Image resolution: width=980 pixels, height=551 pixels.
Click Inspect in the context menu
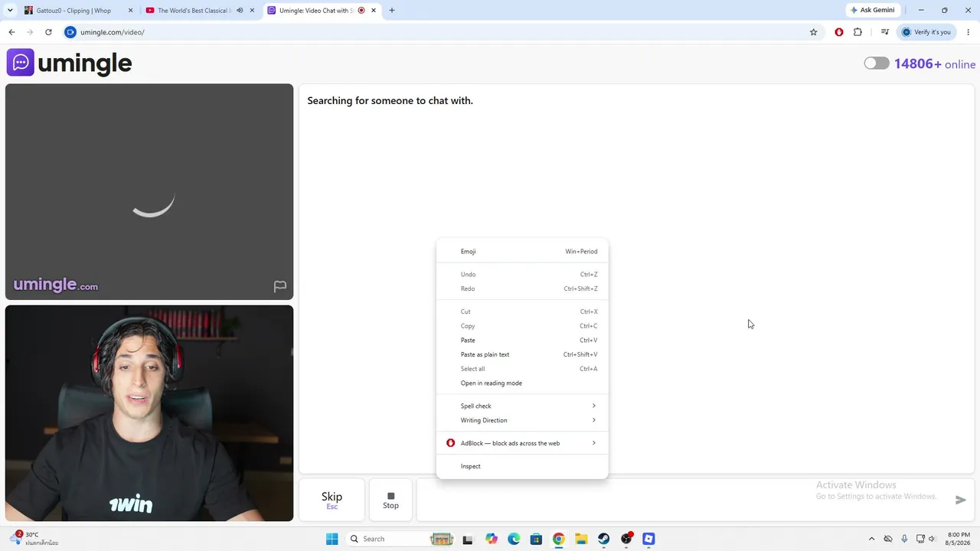(522, 466)
